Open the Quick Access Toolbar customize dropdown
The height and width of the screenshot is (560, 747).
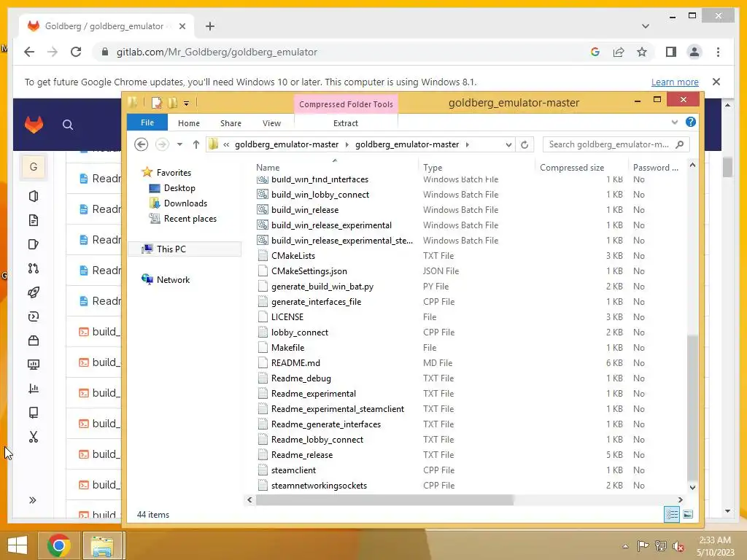[x=186, y=103]
